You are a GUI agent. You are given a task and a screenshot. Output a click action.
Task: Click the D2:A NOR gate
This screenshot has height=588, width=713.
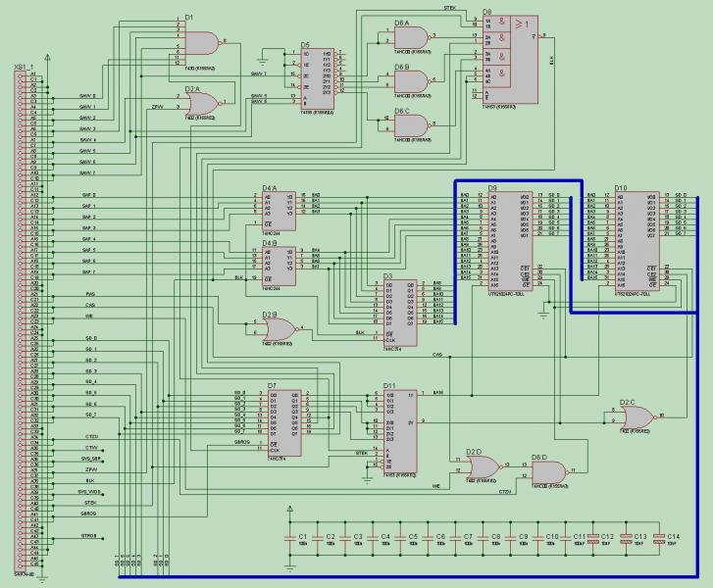pyautogui.click(x=201, y=103)
